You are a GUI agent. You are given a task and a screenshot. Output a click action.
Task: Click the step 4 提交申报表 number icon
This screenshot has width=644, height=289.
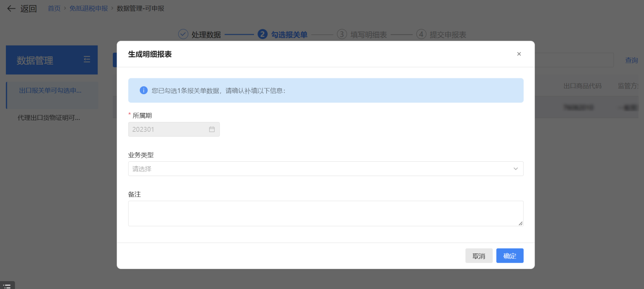tap(421, 34)
